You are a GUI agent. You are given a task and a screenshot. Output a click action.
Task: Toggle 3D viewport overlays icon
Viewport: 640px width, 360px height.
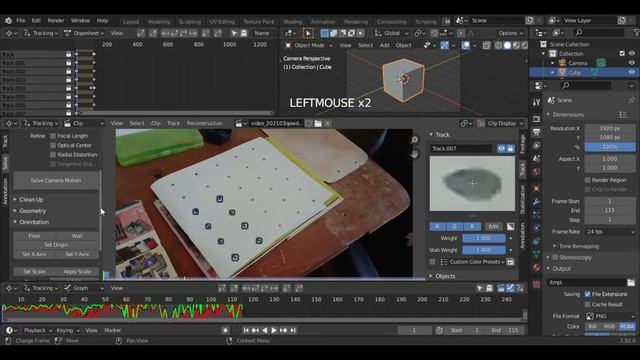click(466, 45)
